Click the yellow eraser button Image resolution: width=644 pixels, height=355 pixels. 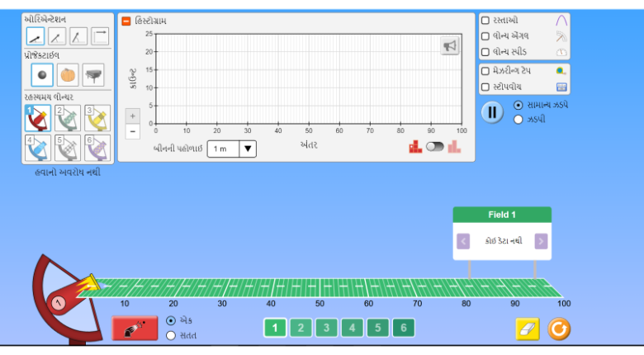[527, 329]
